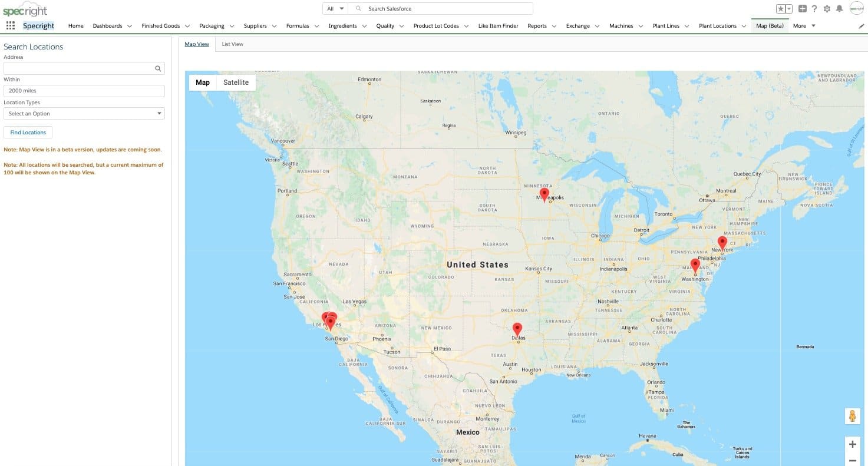Open the Help question mark icon
Image resolution: width=868 pixels, height=466 pixels.
point(814,9)
